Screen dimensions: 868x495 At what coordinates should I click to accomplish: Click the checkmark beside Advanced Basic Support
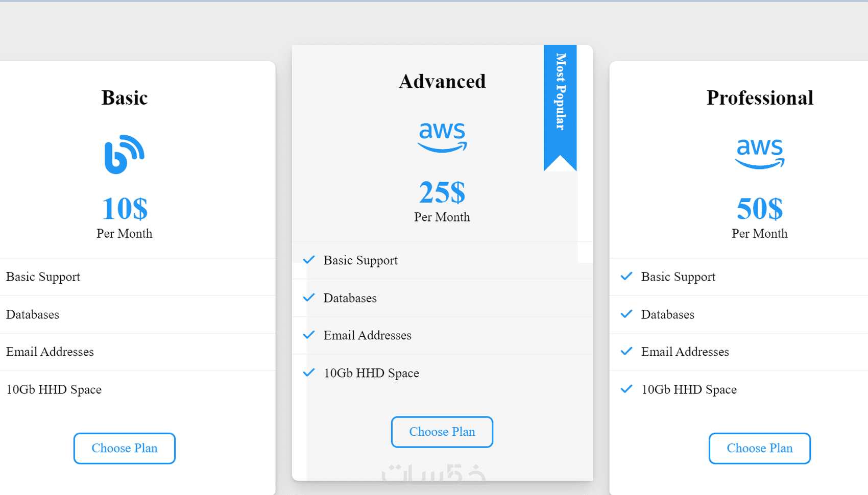tap(309, 260)
